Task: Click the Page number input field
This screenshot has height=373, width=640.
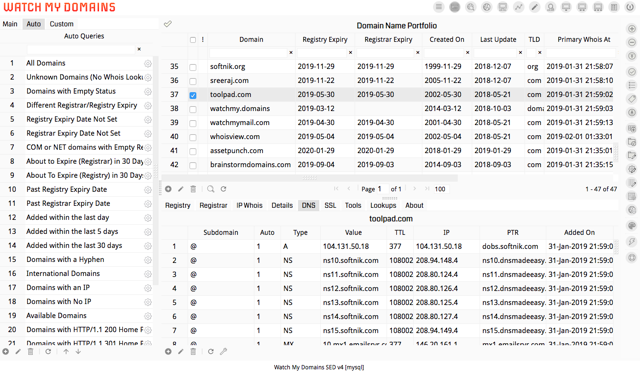Action: coord(382,189)
